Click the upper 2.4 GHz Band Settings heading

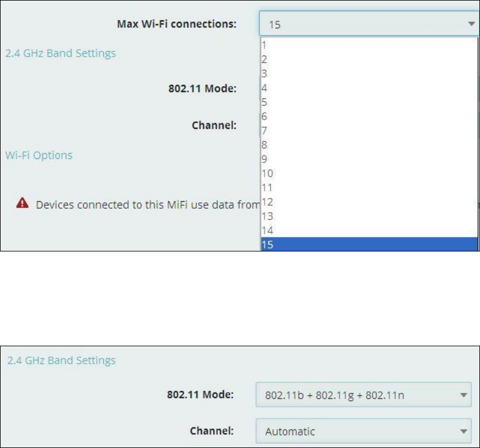[61, 53]
